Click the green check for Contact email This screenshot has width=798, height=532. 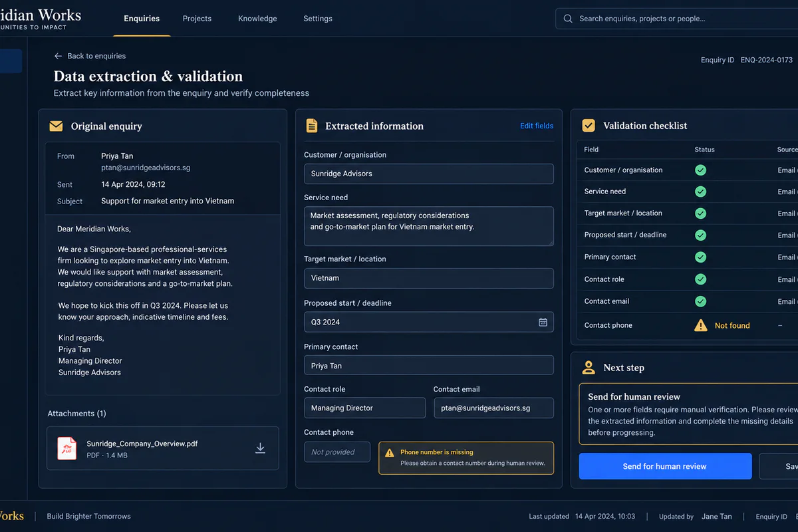pyautogui.click(x=700, y=301)
